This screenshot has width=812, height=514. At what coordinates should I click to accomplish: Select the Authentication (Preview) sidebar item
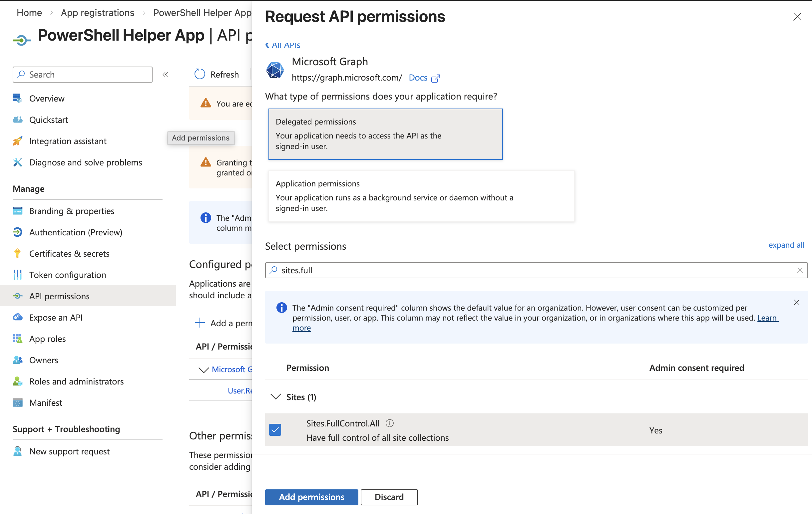click(76, 232)
